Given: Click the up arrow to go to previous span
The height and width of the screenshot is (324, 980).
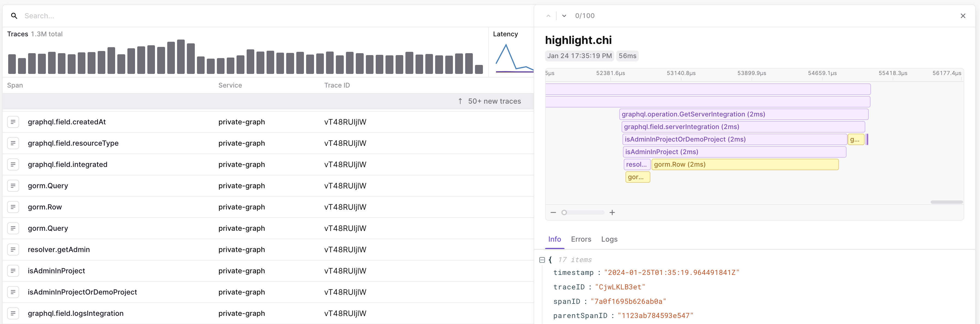Looking at the screenshot, I should [548, 16].
